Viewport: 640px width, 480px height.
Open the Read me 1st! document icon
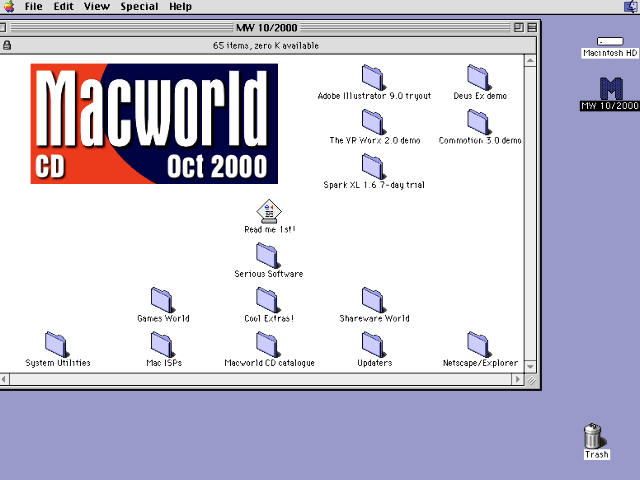coord(269,211)
